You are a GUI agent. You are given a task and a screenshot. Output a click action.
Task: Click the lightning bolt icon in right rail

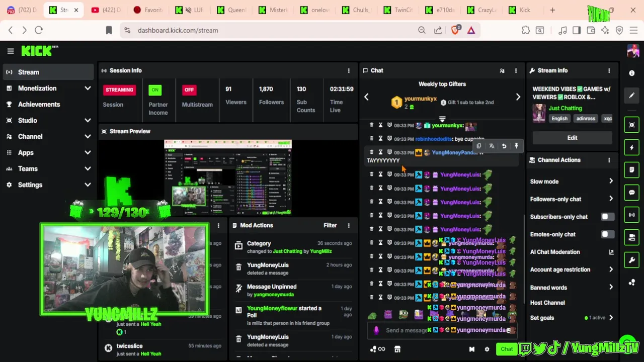[x=632, y=147]
